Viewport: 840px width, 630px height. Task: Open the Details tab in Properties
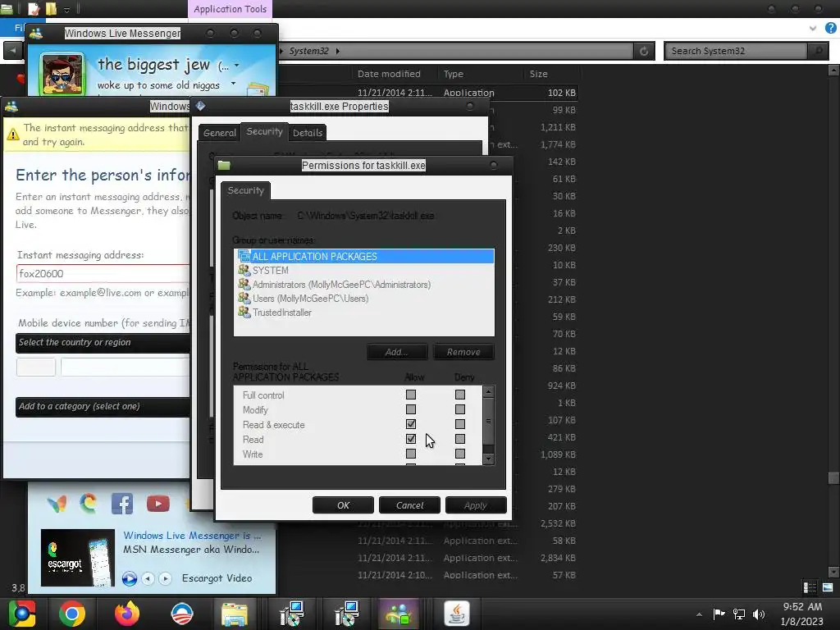[x=308, y=133]
